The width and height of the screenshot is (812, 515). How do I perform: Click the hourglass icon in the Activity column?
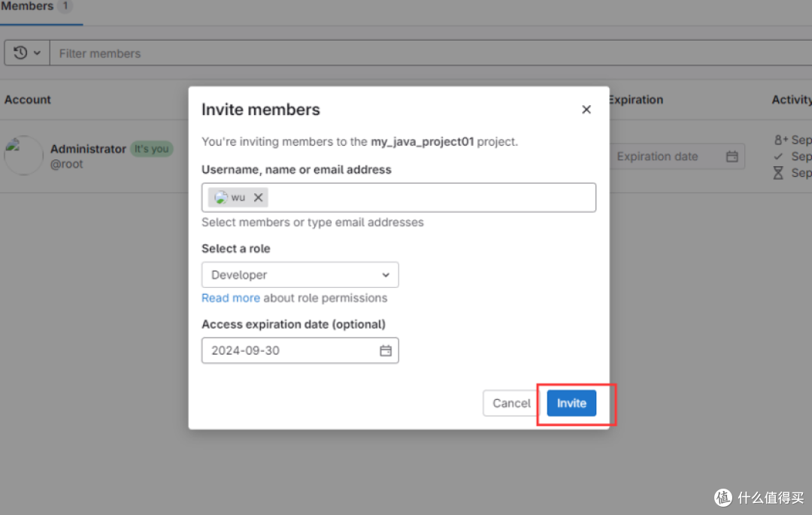tap(778, 173)
